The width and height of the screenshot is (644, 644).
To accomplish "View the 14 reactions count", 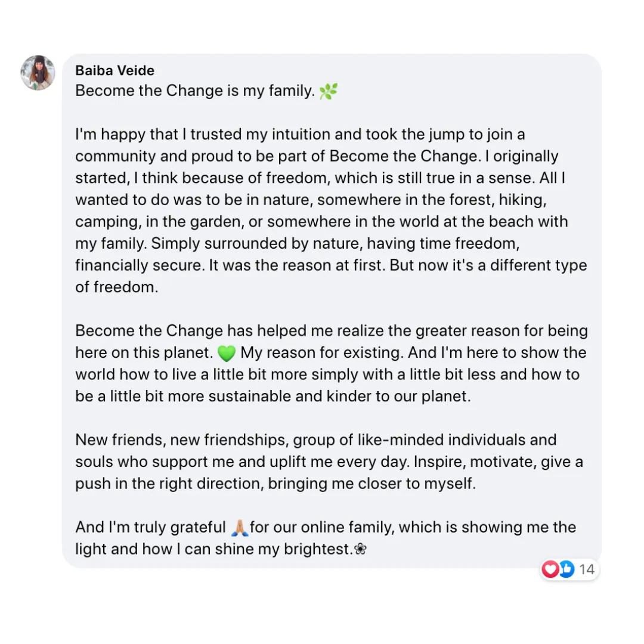I will click(587, 569).
